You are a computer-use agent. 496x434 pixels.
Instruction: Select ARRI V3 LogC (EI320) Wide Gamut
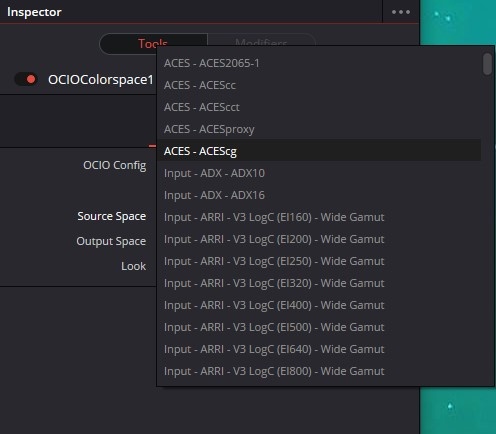(x=319, y=283)
